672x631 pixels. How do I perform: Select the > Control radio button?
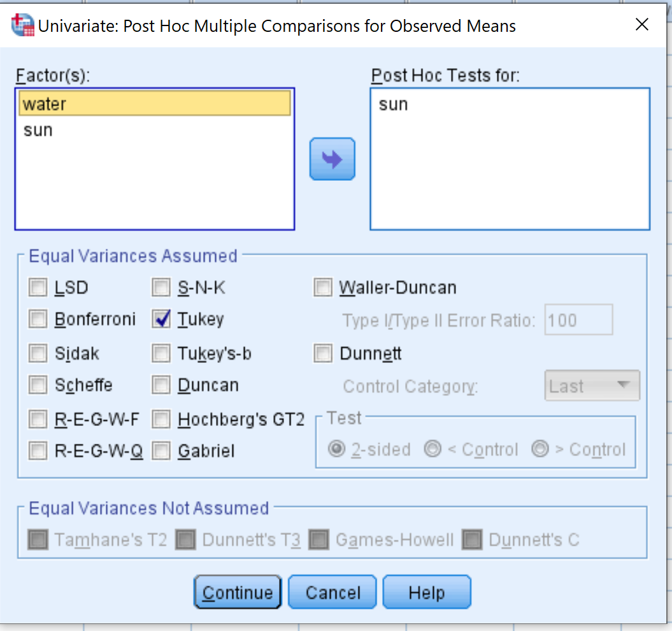click(x=540, y=449)
